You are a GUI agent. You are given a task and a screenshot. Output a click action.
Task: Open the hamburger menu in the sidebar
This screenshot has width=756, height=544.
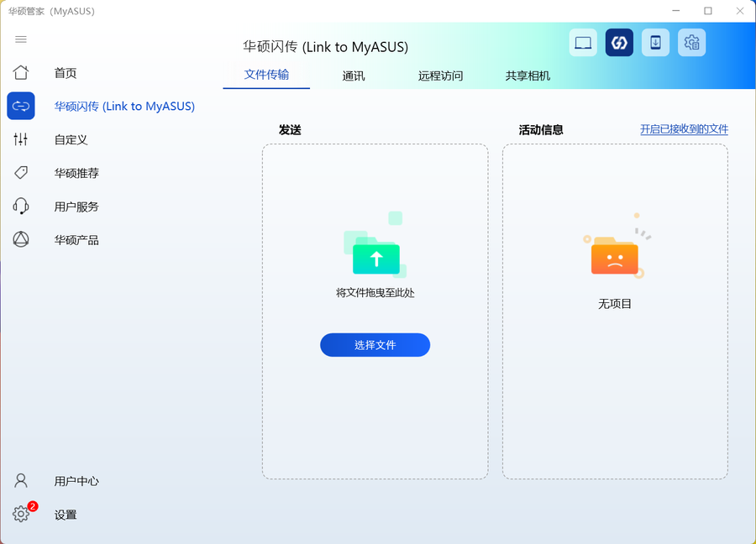click(x=21, y=39)
